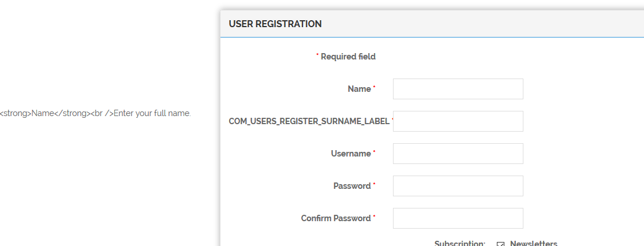Click the User Registration header

275,24
